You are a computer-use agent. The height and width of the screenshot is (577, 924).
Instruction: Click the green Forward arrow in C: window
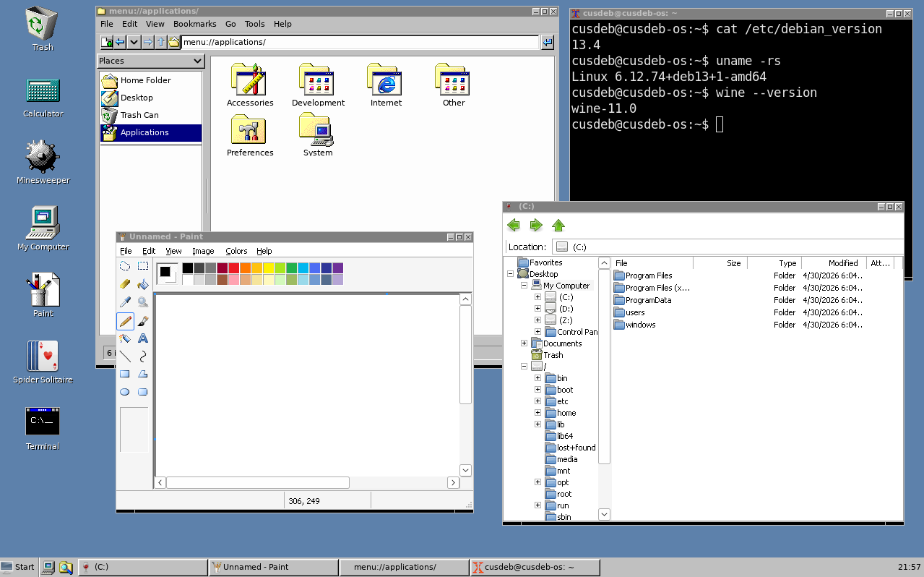coord(536,225)
